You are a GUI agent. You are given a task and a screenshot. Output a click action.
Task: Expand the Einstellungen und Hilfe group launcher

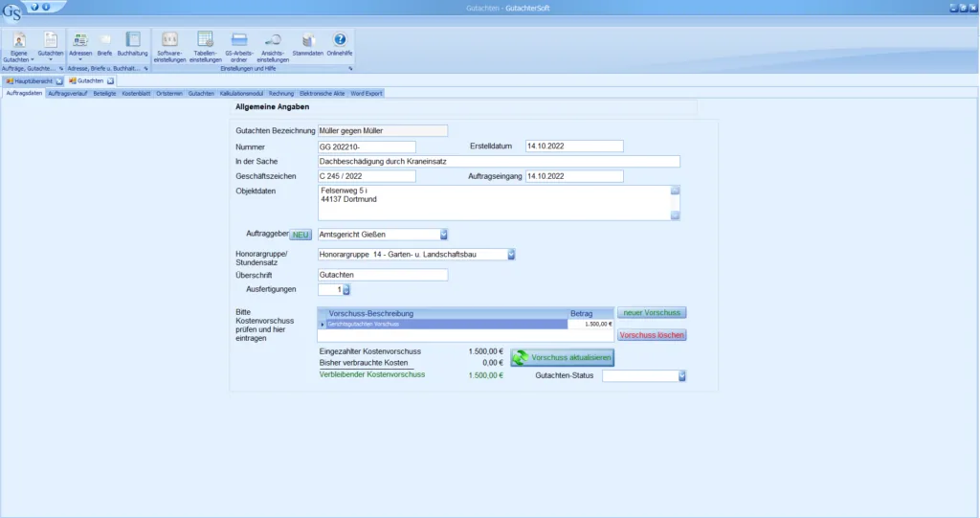point(350,69)
